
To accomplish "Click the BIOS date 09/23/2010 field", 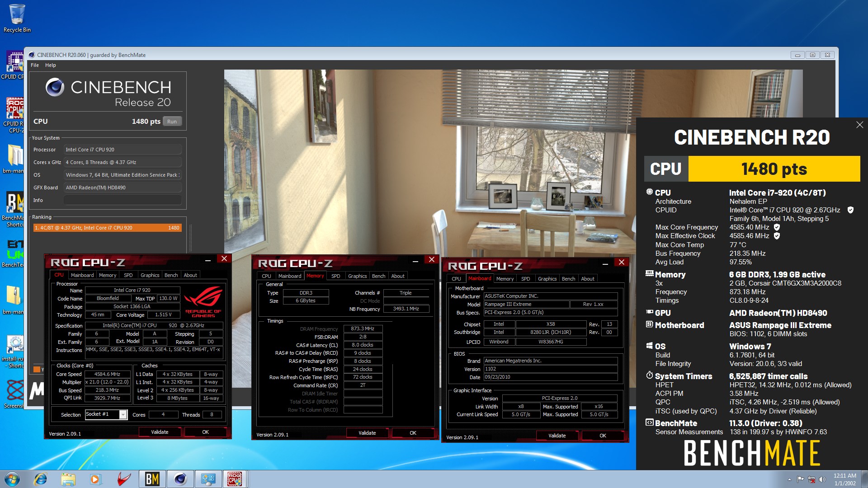I will (x=551, y=377).
